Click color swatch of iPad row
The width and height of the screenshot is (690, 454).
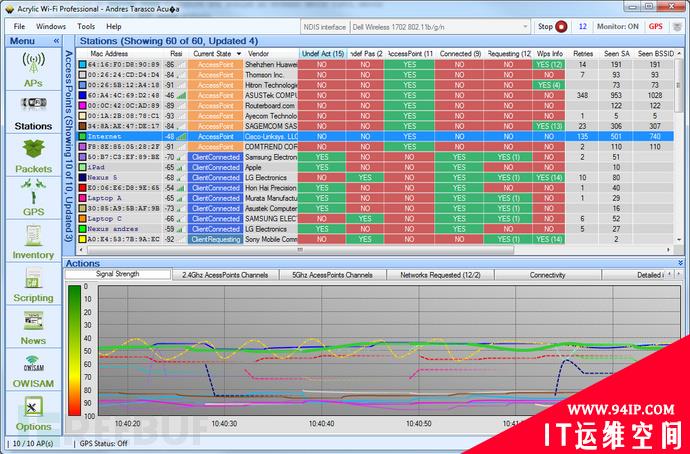(x=82, y=167)
